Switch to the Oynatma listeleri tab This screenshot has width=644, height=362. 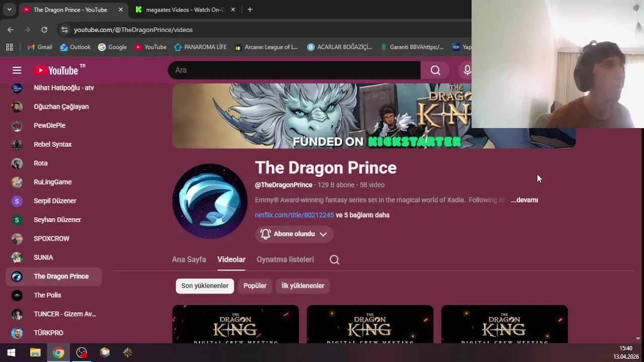[285, 259]
